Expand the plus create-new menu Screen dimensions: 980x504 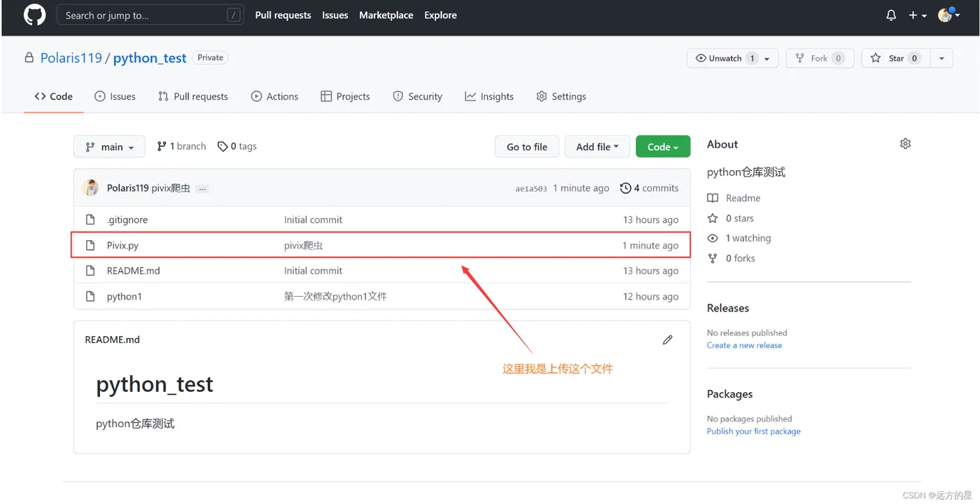point(917,15)
